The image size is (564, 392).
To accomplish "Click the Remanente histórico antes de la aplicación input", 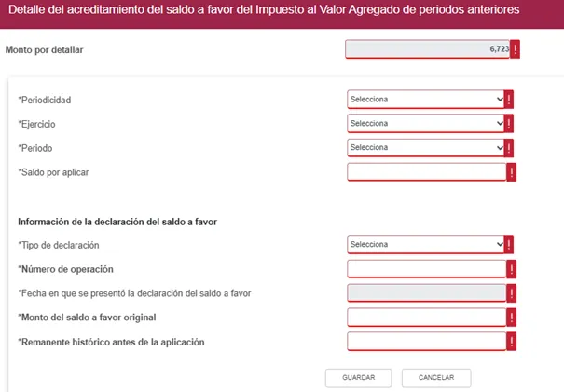I will tap(427, 342).
